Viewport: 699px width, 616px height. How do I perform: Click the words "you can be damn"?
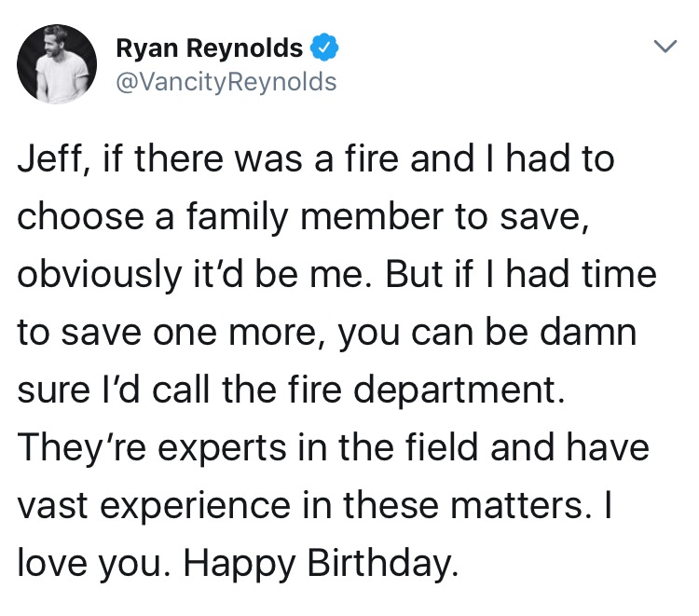(x=487, y=333)
